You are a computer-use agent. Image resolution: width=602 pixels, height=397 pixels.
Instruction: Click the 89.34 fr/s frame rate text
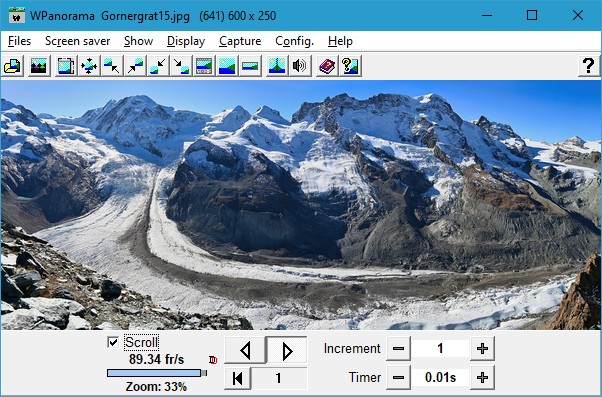tap(156, 359)
